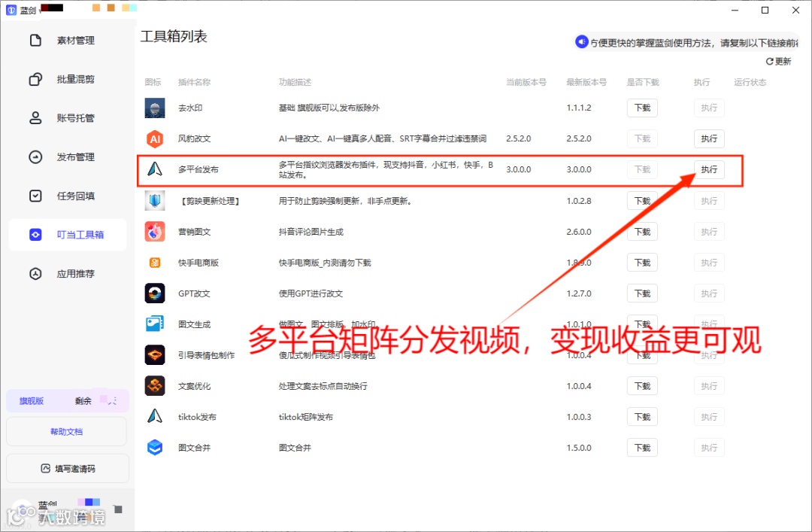The image size is (812, 532).
Task: Download the 剪映更新处理 plugin
Action: point(642,201)
